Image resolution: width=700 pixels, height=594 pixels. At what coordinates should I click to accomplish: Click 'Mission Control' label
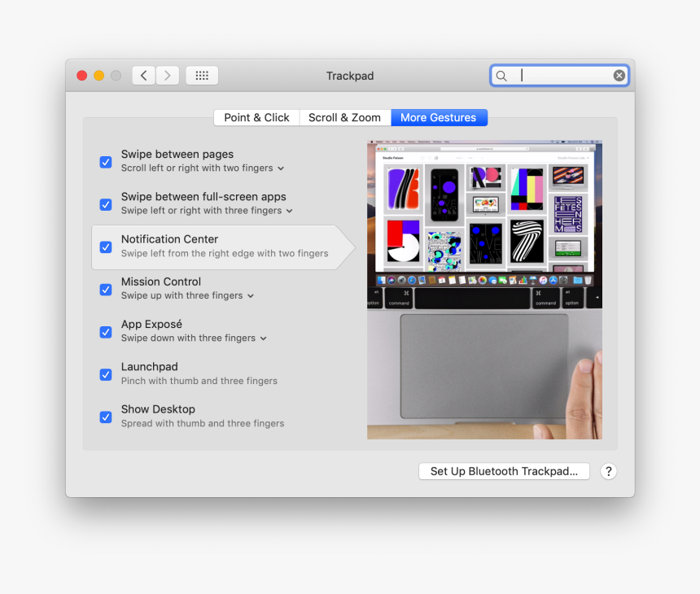pos(161,282)
